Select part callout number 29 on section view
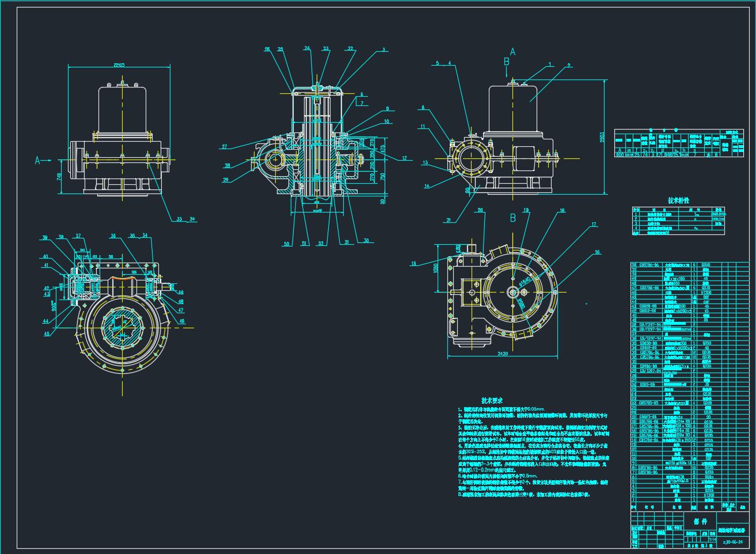 [225, 180]
